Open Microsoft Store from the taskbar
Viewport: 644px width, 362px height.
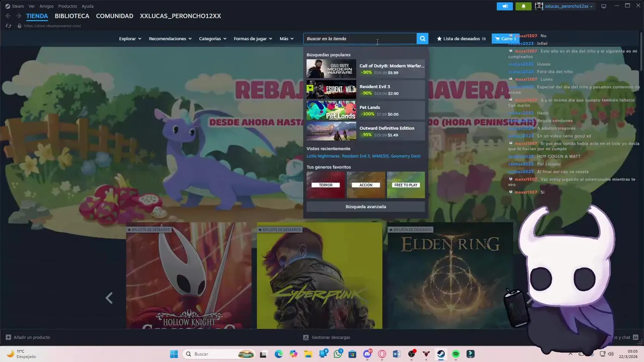click(352, 354)
